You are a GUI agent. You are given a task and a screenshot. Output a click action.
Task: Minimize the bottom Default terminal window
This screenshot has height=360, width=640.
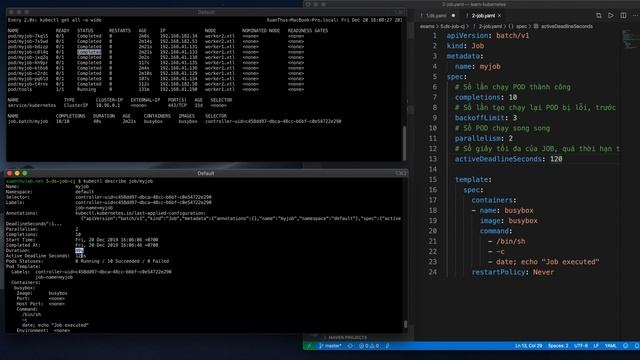click(x=17, y=173)
